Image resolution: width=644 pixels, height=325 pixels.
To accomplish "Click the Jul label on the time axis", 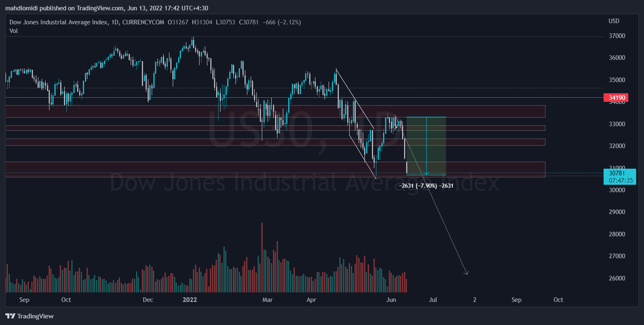I will [x=433, y=300].
